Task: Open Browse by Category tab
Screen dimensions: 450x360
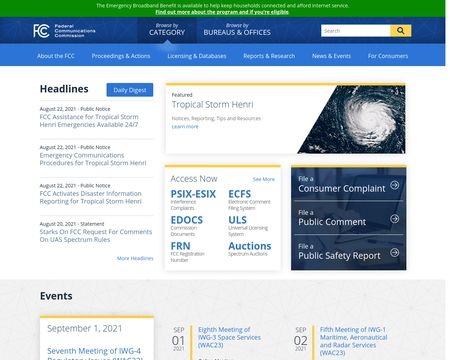Action: pyautogui.click(x=167, y=30)
